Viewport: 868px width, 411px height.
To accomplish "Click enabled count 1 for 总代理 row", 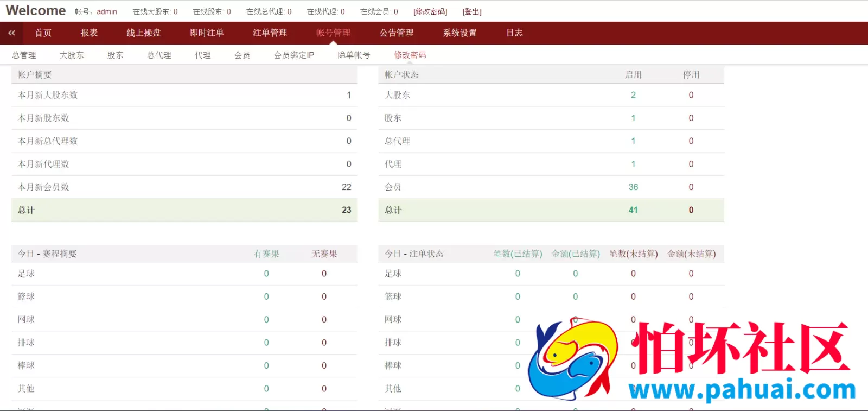I will (633, 141).
